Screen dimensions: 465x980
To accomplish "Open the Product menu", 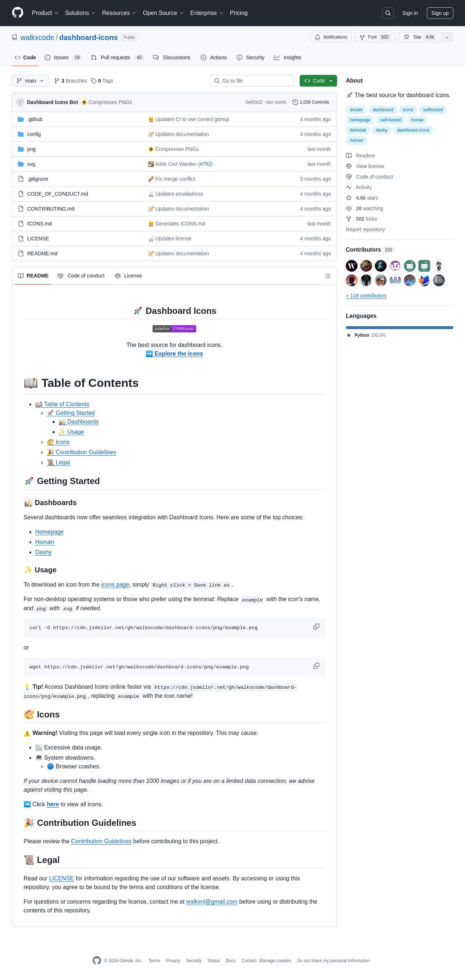I will point(45,13).
